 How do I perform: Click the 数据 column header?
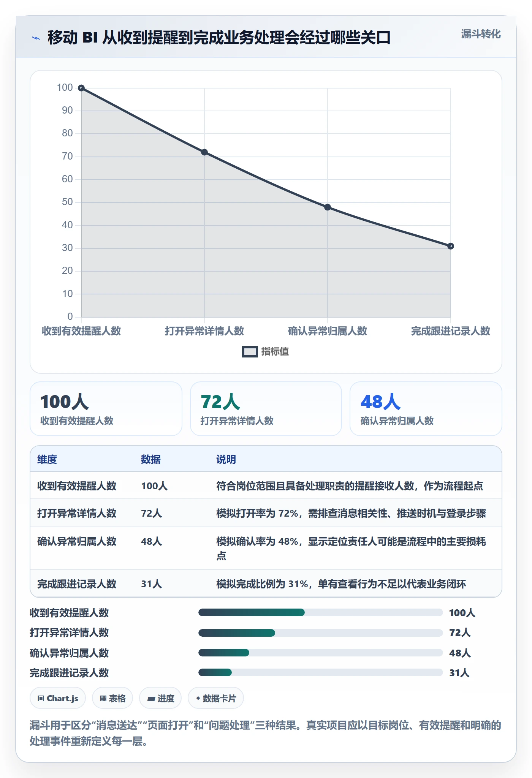click(151, 459)
